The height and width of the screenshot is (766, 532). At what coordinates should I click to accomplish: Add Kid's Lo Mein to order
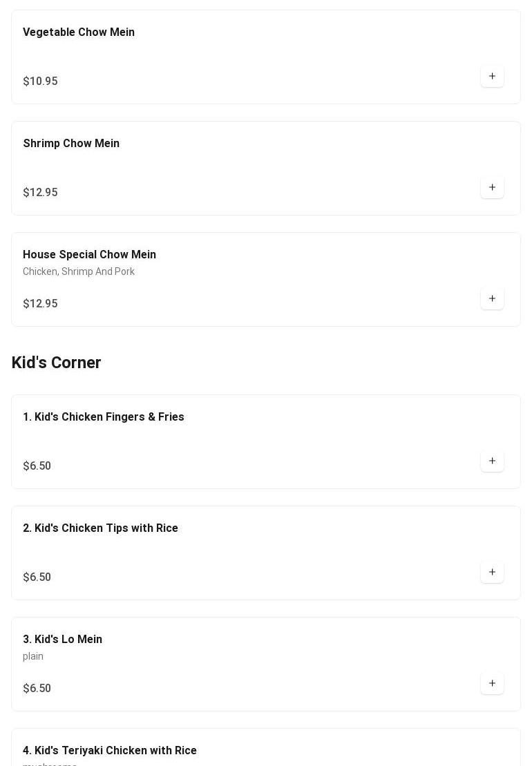point(492,683)
